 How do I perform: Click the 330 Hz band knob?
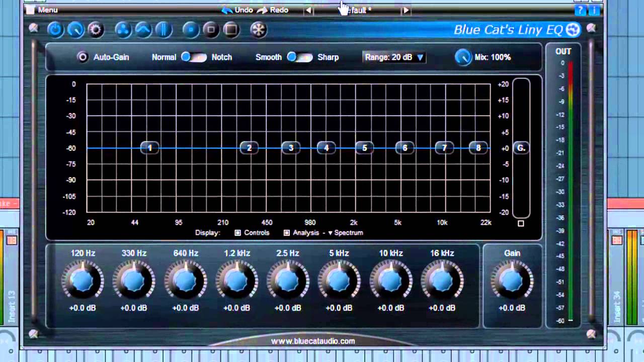tap(134, 281)
